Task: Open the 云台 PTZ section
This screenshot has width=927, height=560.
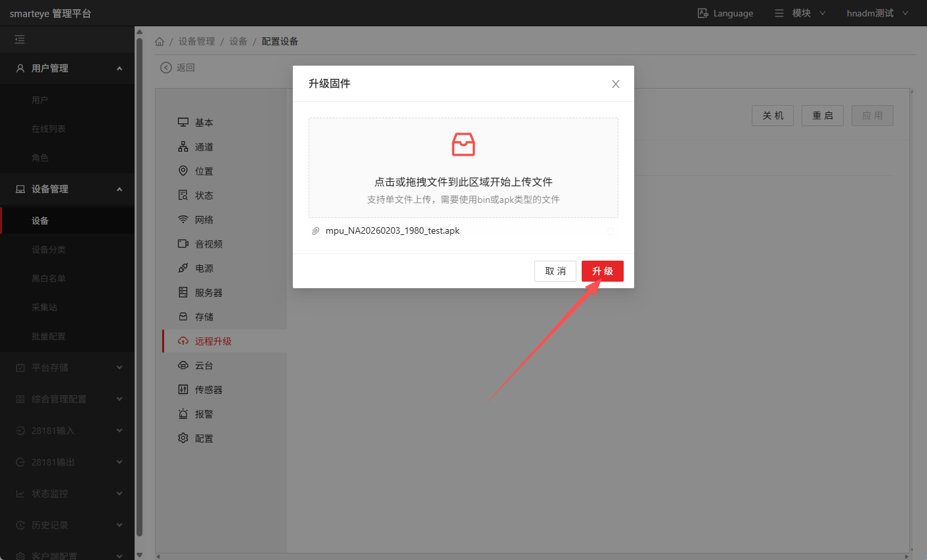Action: 204,366
